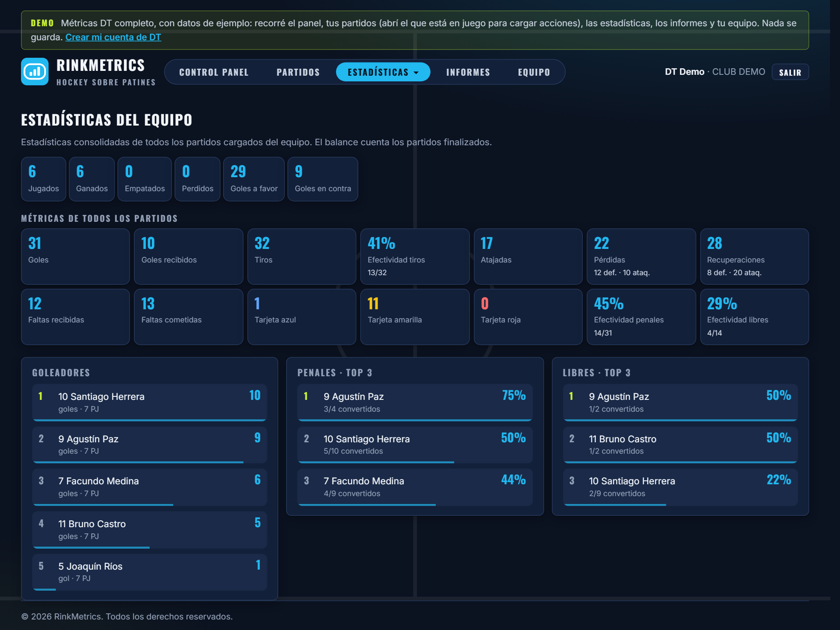The width and height of the screenshot is (840, 630).
Task: Click the Faltas cometidas 13 card
Action: [189, 317]
